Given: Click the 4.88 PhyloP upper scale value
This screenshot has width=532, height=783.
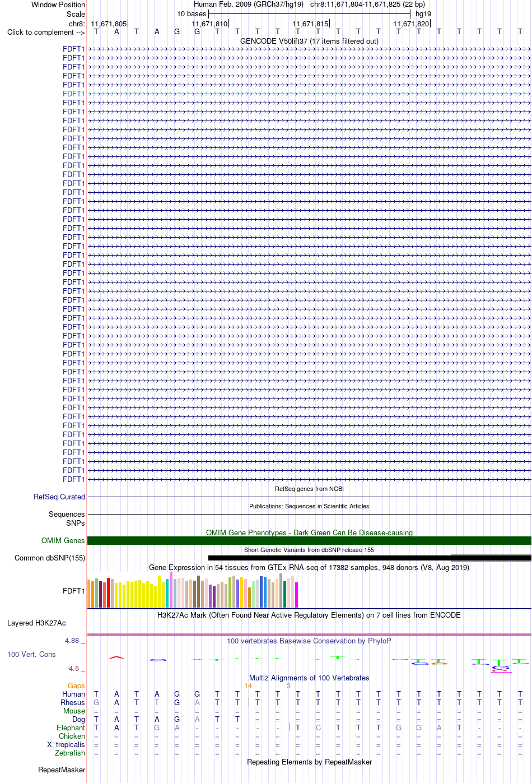Looking at the screenshot, I should click(x=72, y=640).
